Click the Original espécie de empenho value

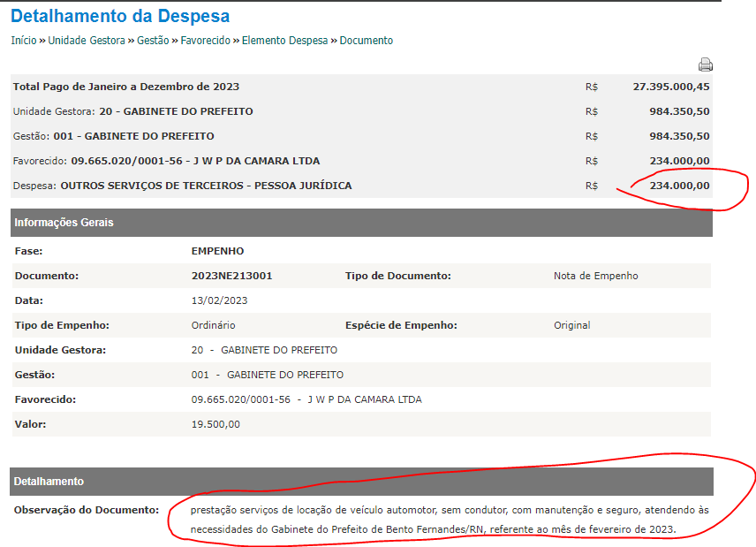pyautogui.click(x=571, y=325)
